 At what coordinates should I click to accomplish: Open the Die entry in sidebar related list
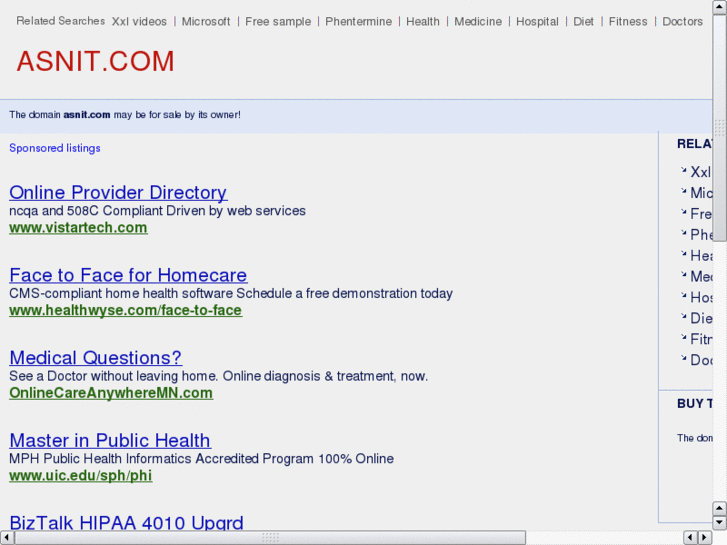[x=701, y=318]
